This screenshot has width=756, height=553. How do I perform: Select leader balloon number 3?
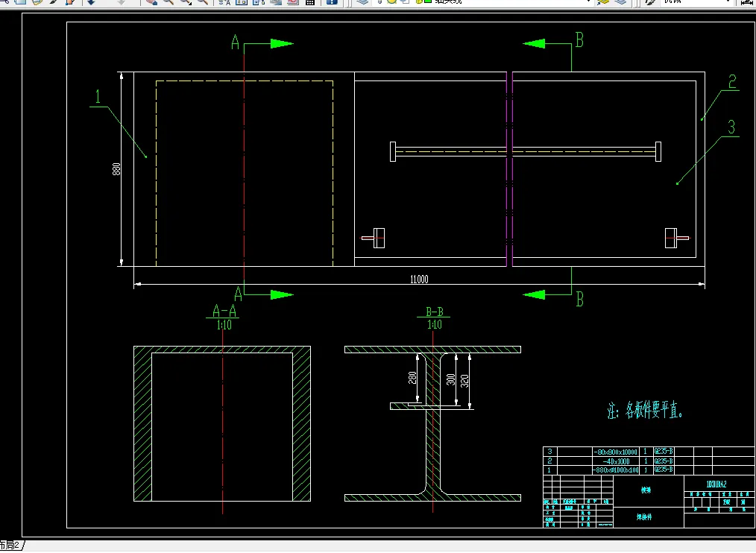[731, 127]
